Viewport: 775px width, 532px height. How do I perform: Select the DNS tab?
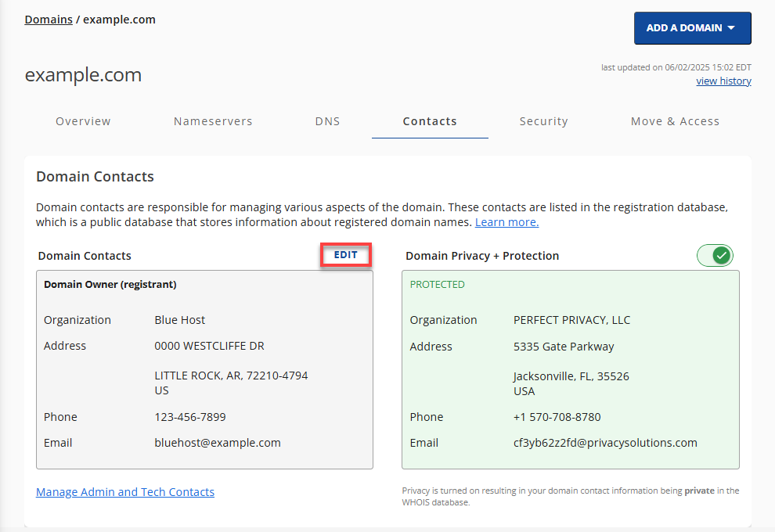coord(327,121)
